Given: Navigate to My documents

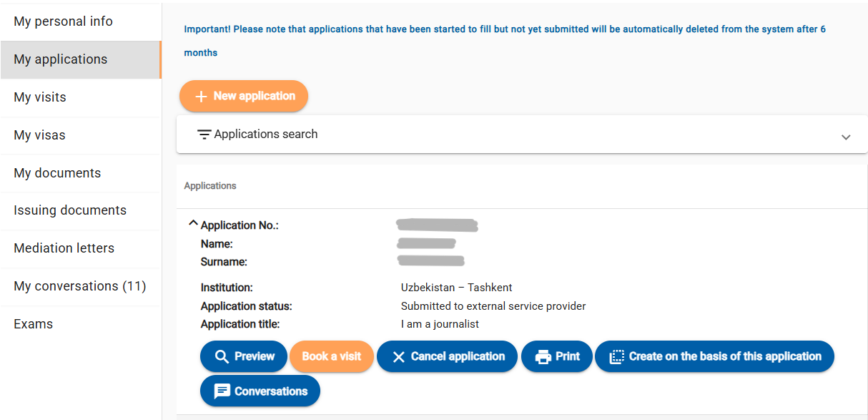Looking at the screenshot, I should click(x=81, y=173).
